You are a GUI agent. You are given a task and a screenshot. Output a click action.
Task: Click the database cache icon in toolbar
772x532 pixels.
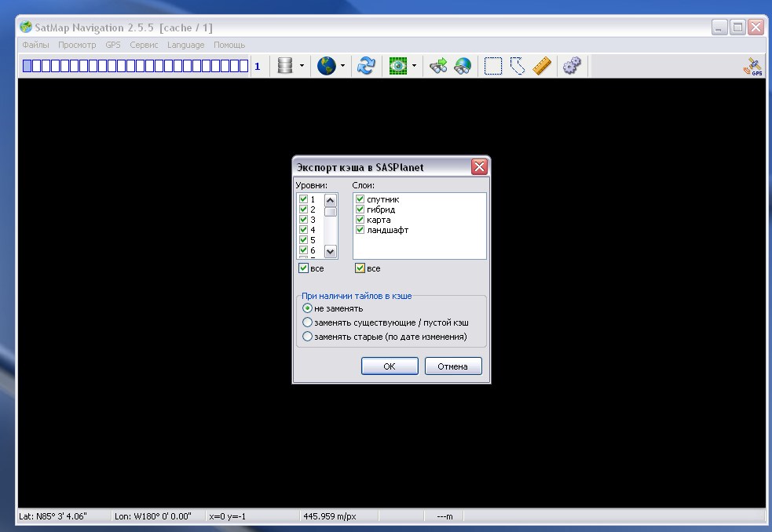pyautogui.click(x=285, y=65)
